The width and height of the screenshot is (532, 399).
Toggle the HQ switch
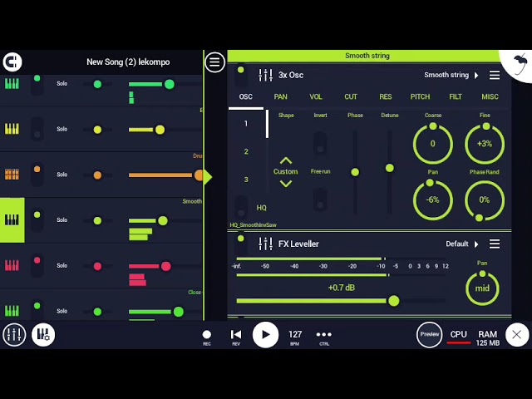coord(241,206)
